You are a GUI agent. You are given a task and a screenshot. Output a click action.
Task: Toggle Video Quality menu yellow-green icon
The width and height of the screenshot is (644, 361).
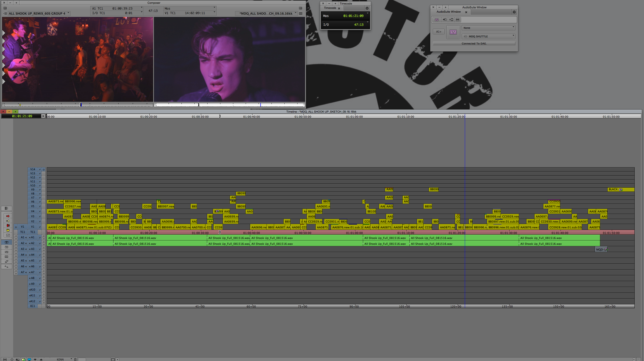tap(23, 359)
